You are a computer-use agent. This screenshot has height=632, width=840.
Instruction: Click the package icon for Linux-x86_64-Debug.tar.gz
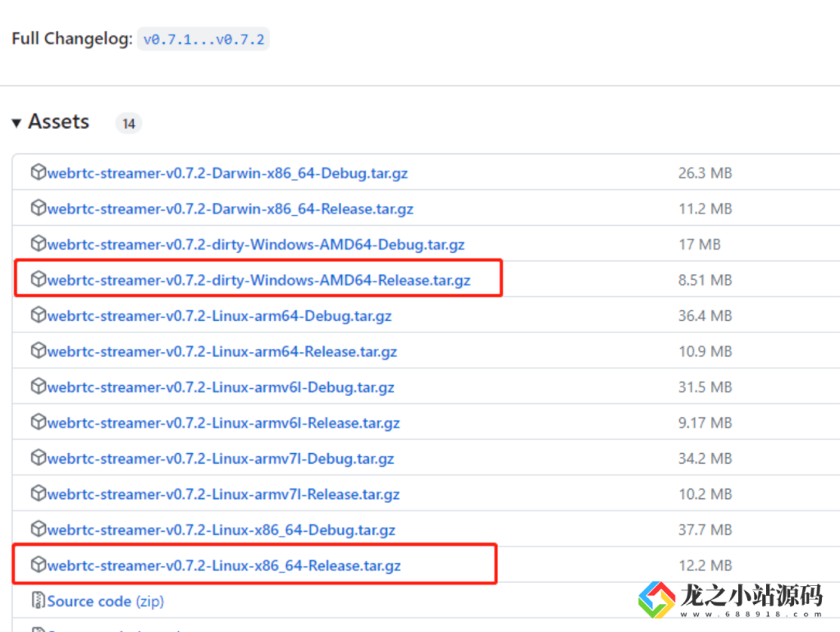tap(38, 529)
